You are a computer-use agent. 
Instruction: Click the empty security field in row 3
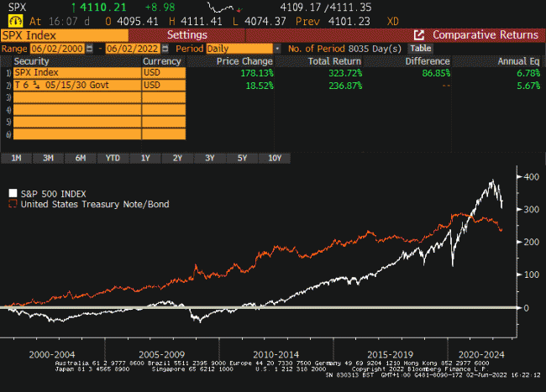pyautogui.click(x=77, y=97)
